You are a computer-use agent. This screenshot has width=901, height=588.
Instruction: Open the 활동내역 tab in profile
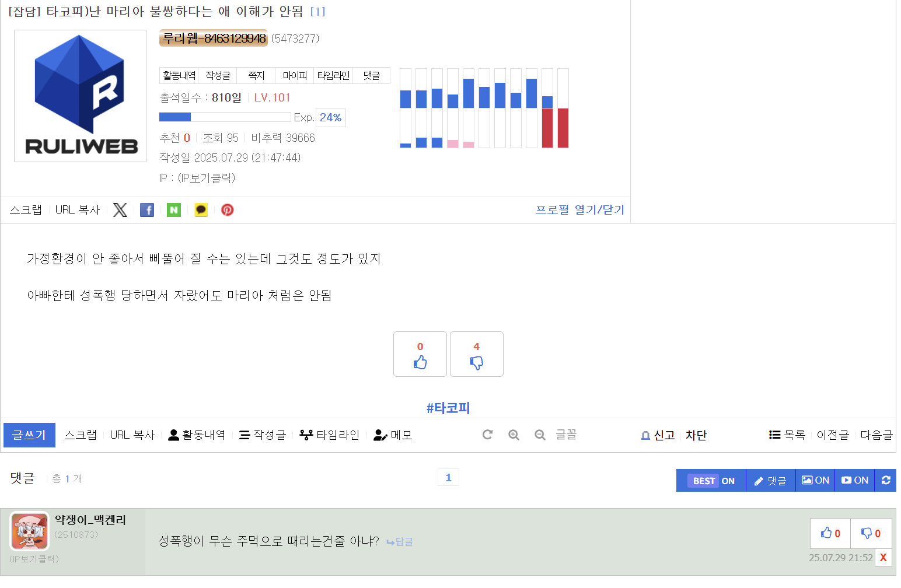point(179,76)
